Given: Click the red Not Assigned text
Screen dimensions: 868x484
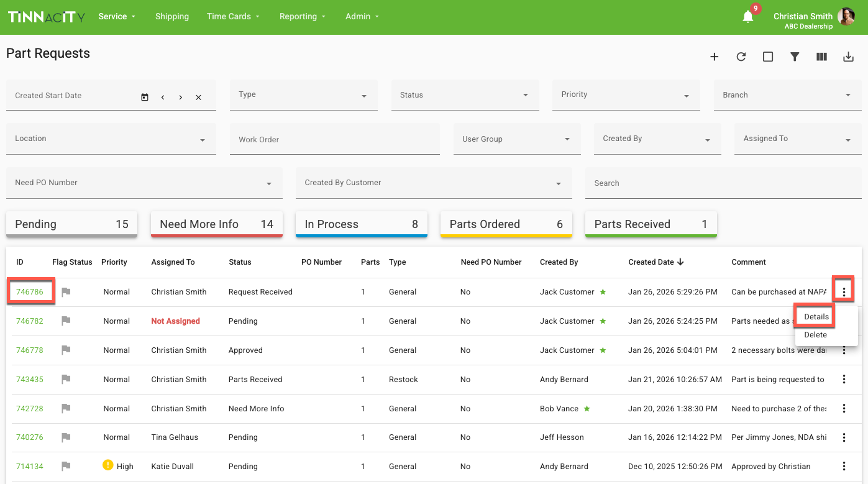Looking at the screenshot, I should click(176, 321).
